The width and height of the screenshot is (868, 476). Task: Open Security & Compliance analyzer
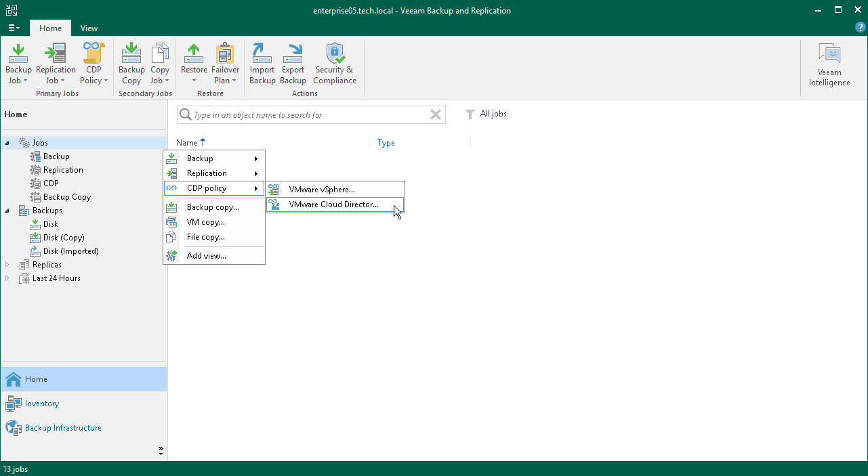[x=334, y=64]
